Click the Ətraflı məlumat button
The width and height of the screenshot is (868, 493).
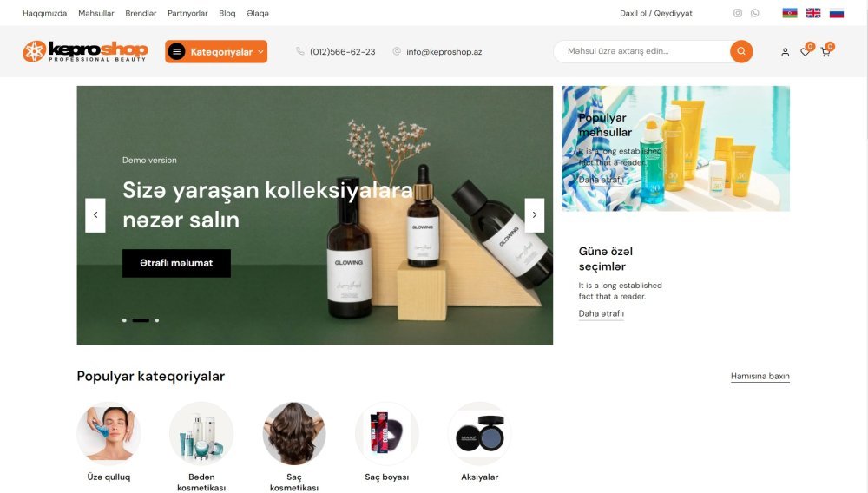point(176,263)
